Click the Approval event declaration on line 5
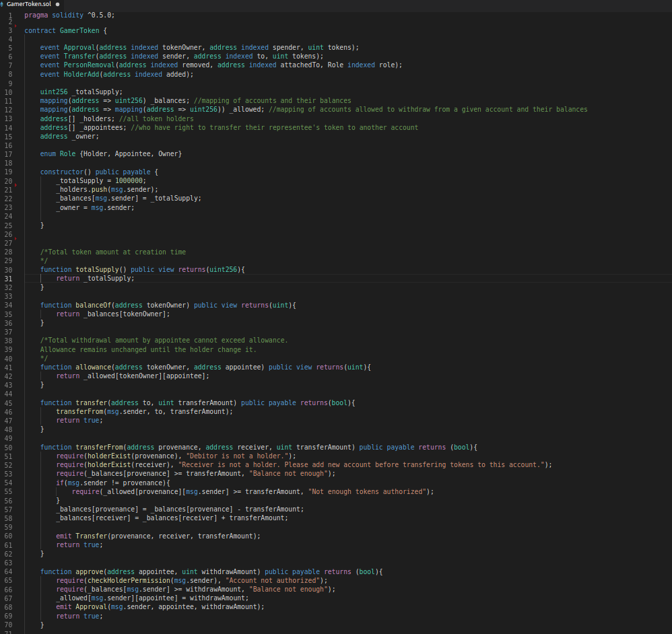The height and width of the screenshot is (634, 672). 79,47
